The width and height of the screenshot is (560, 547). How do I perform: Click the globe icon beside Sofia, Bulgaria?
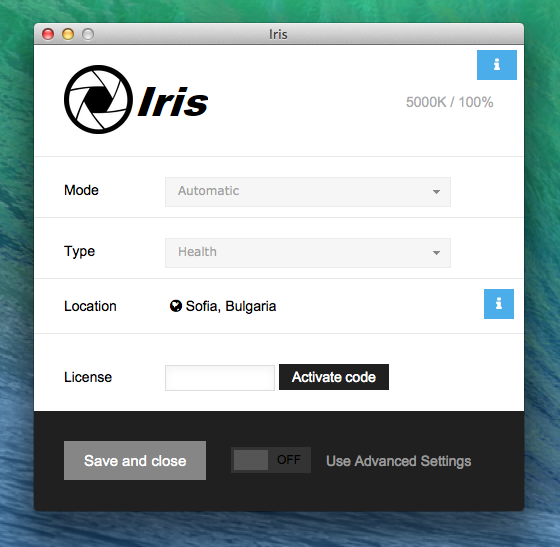(176, 306)
